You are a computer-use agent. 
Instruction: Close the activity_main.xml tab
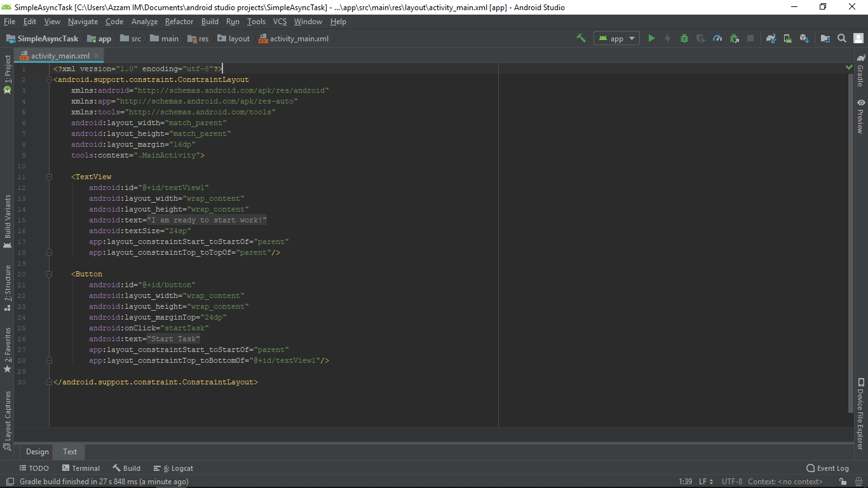[96, 56]
